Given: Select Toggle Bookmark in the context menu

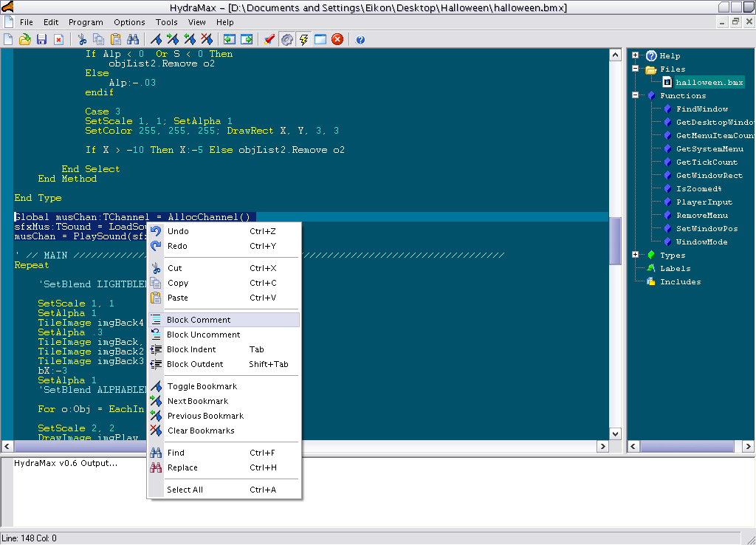Looking at the screenshot, I should 202,386.
